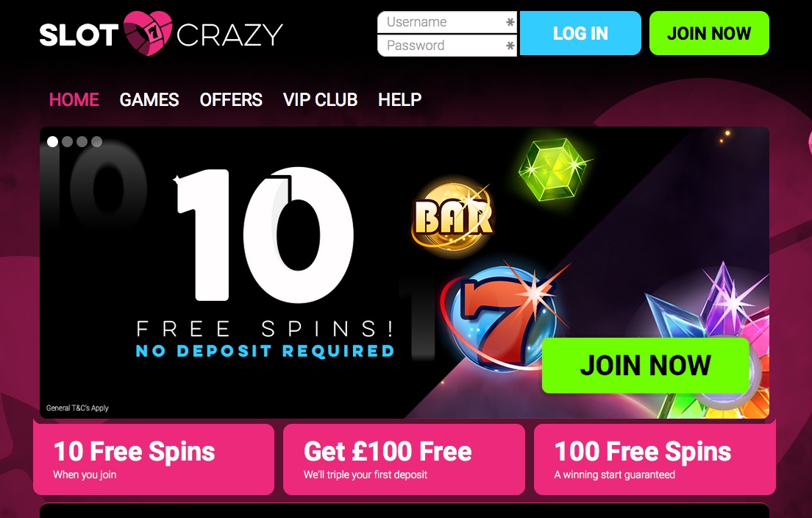Open the VIP Club section

click(x=320, y=99)
